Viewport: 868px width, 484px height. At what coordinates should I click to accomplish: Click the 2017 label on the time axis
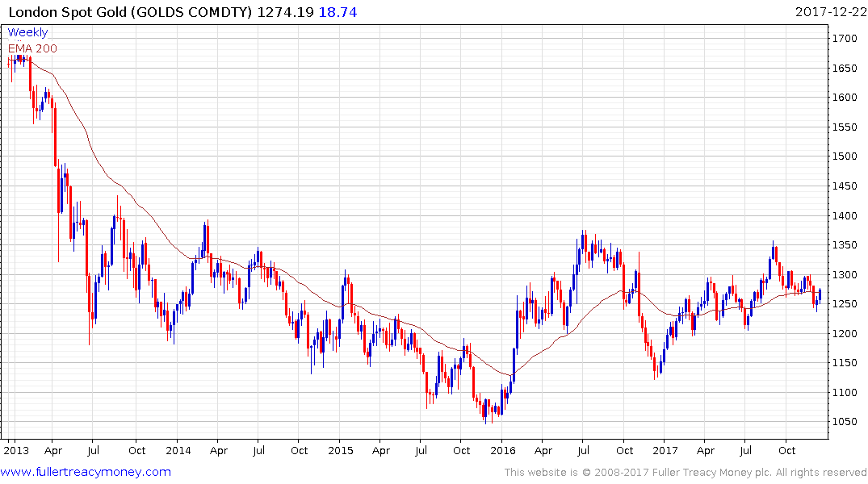coord(665,450)
